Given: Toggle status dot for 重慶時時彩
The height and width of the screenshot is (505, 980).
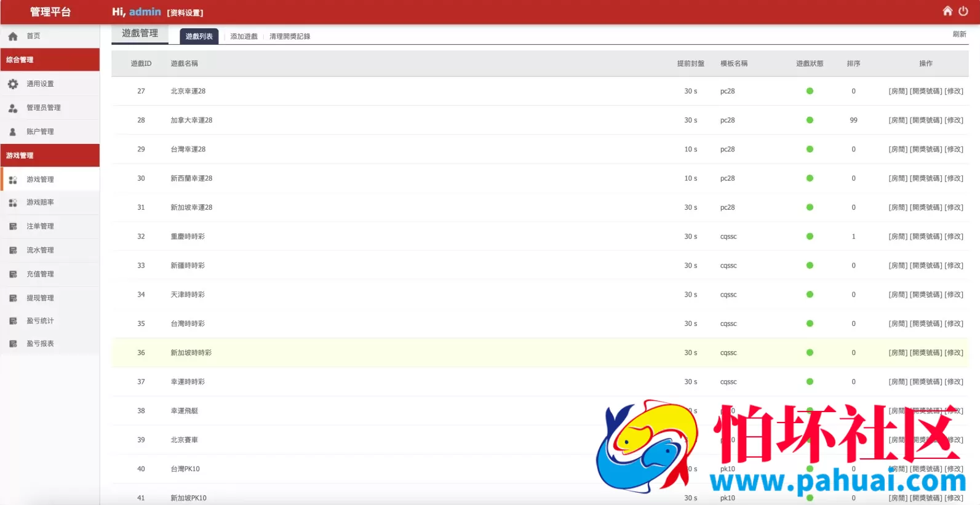Looking at the screenshot, I should click(x=810, y=236).
